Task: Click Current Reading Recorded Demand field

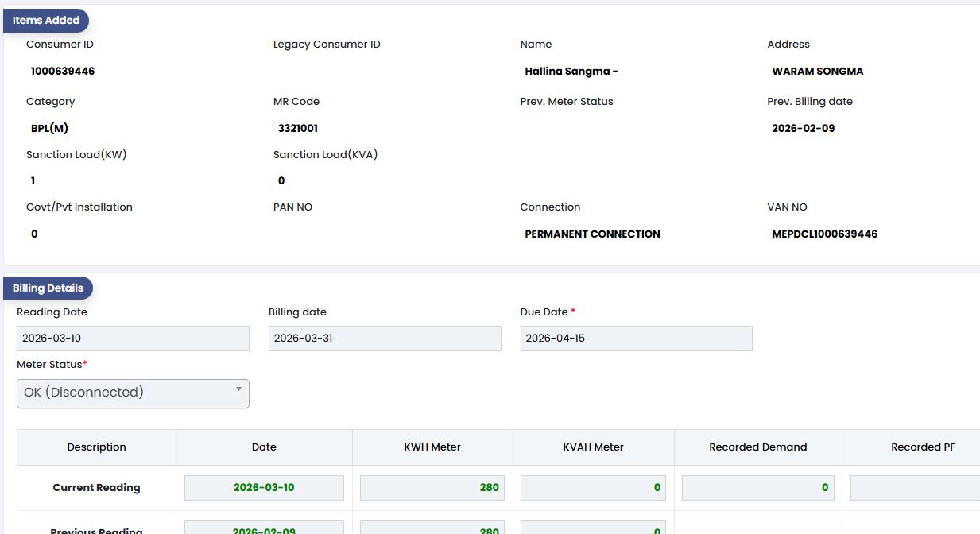Action: pos(758,488)
